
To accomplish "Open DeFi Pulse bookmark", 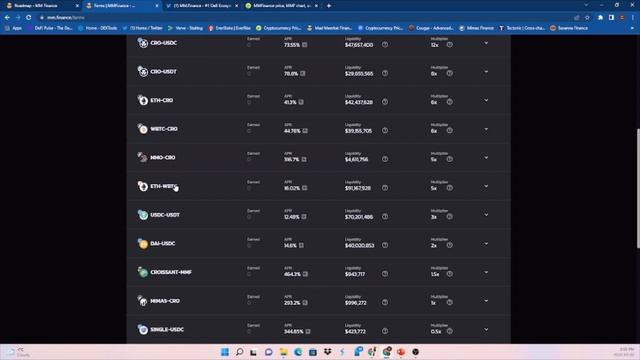I will (x=50, y=28).
